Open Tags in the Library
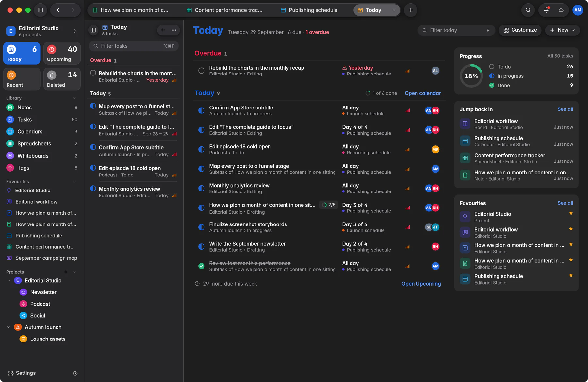 click(42, 168)
